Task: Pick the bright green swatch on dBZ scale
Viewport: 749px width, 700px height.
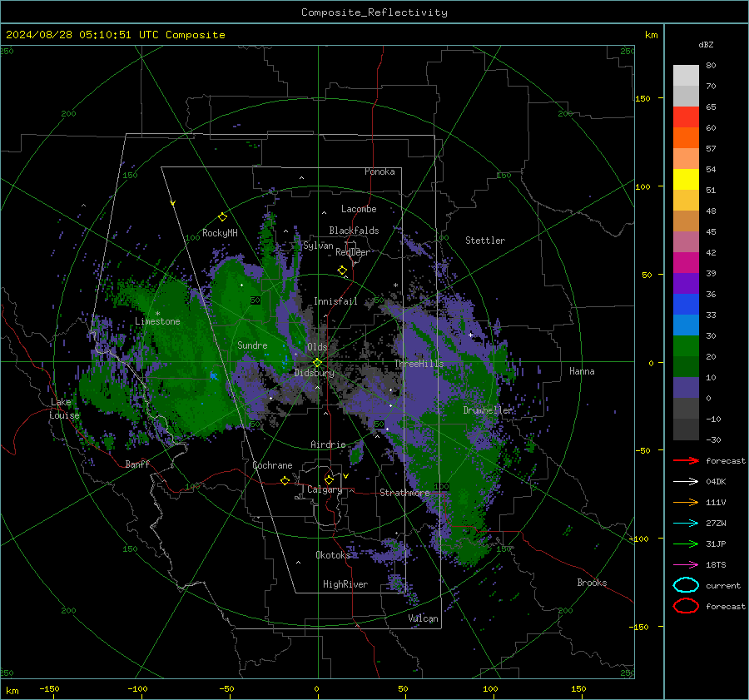Action: click(686, 346)
